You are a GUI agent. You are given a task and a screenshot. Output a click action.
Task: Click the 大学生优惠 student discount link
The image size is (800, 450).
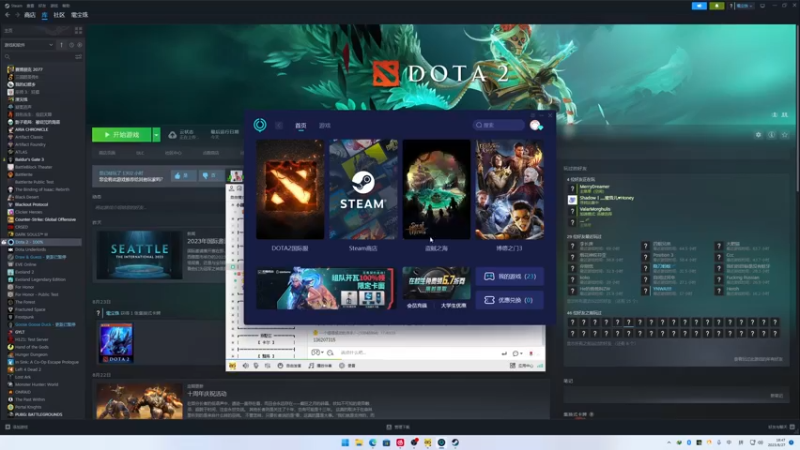click(x=453, y=306)
